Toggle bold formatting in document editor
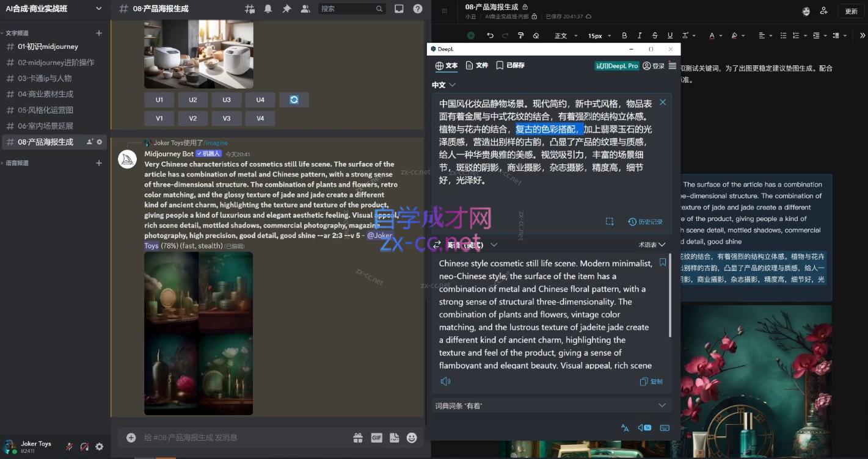Screen dimensions: 868x459 coord(624,36)
